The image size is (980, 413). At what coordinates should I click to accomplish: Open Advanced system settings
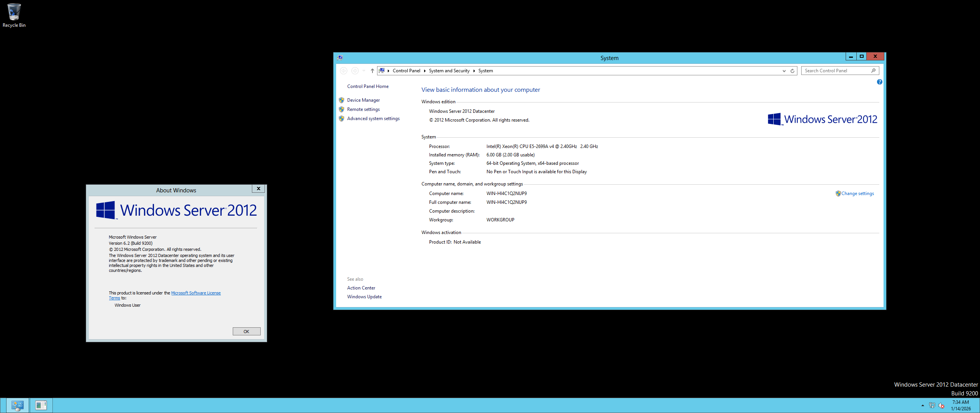coord(373,119)
